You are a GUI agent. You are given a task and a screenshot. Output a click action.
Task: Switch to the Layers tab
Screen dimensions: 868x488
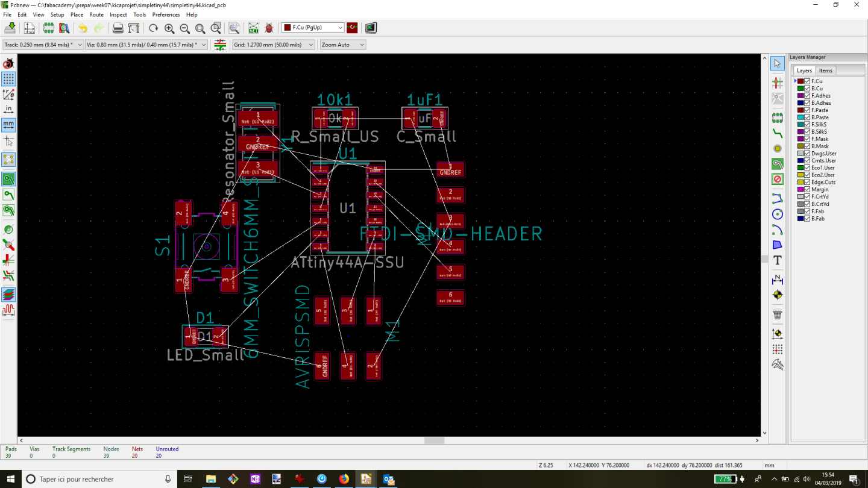pos(804,70)
